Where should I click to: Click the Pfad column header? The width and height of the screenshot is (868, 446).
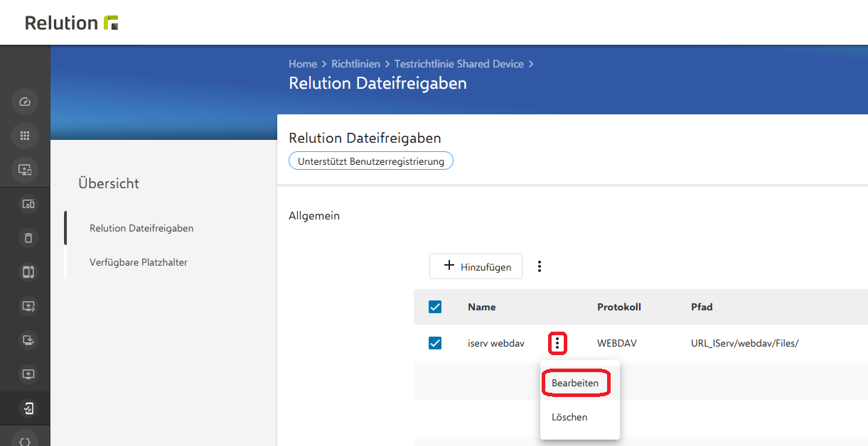click(702, 307)
